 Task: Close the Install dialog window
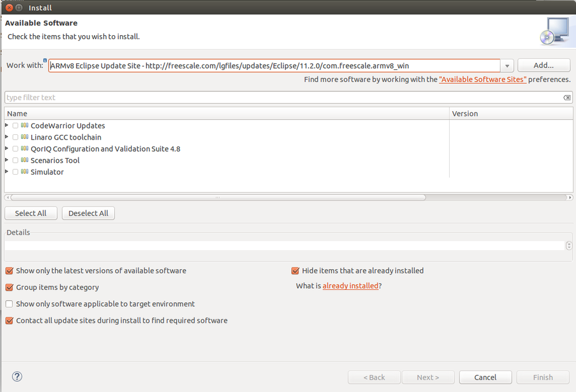9,7
